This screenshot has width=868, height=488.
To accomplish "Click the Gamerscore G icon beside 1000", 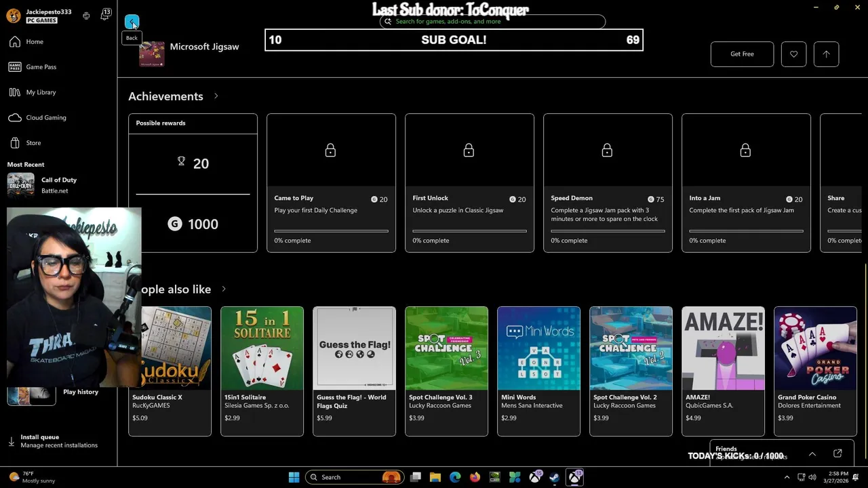I will [175, 224].
